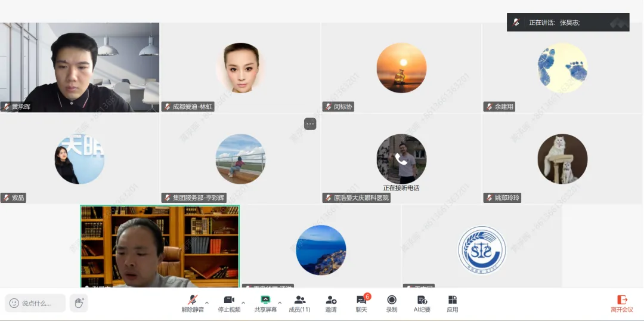The width and height of the screenshot is (644, 321).
Task: Click the raise hand icon
Action: [x=78, y=303]
